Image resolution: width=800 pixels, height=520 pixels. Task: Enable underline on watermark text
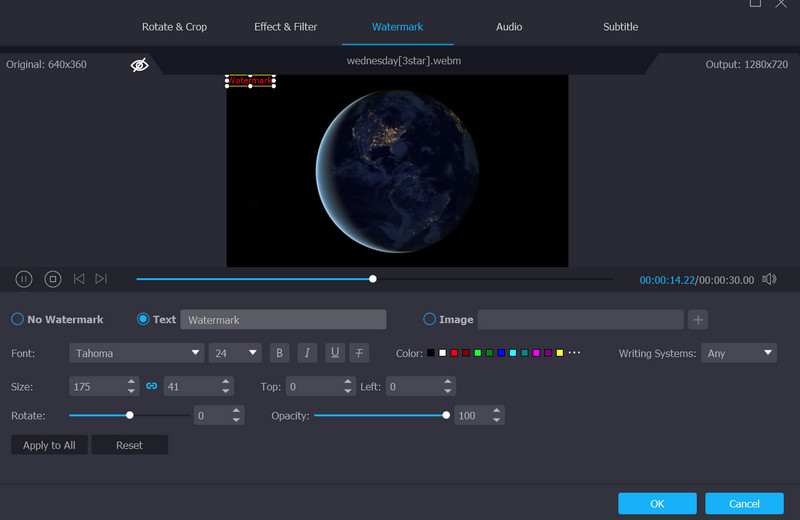tap(333, 353)
